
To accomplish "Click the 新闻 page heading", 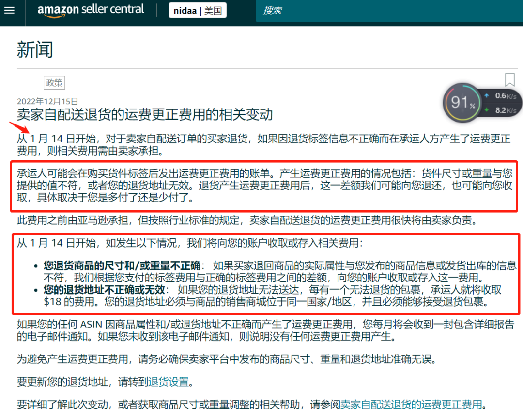I will click(35, 50).
